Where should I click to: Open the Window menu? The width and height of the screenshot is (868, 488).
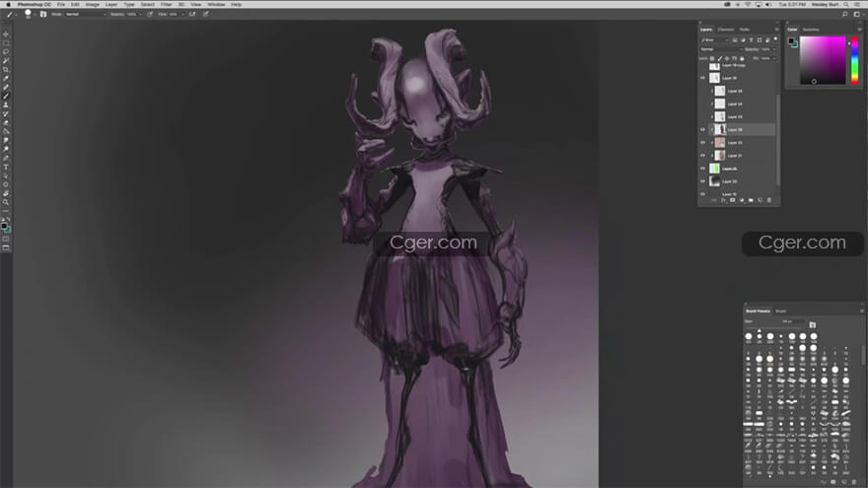tap(216, 4)
